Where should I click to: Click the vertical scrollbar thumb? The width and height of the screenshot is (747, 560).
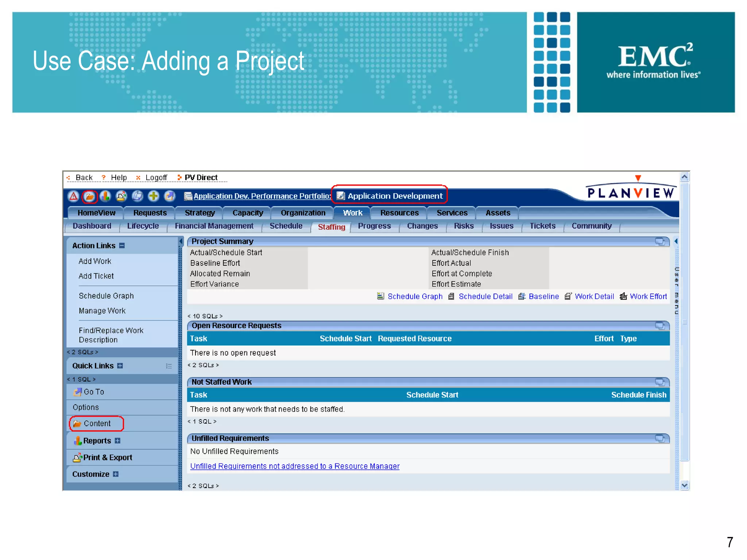pyautogui.click(x=685, y=322)
